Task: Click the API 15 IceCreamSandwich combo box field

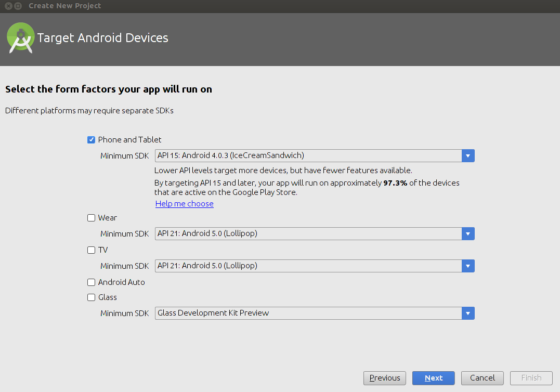Action: tap(308, 155)
